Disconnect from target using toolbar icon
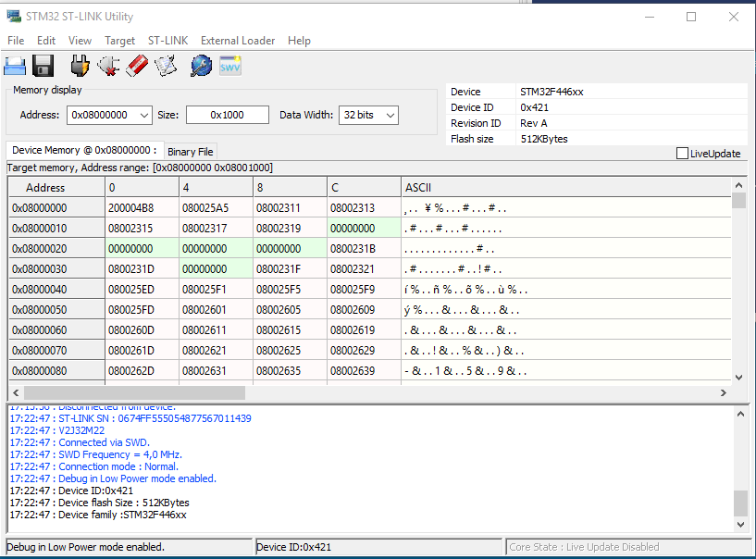 (x=108, y=66)
